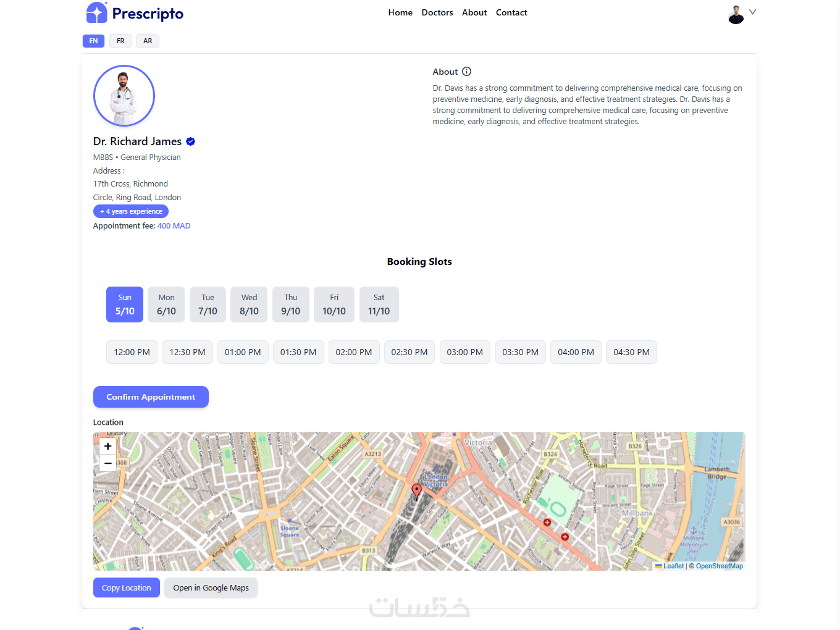
Task: Choose the 04:30 PM time slot
Action: pos(631,352)
